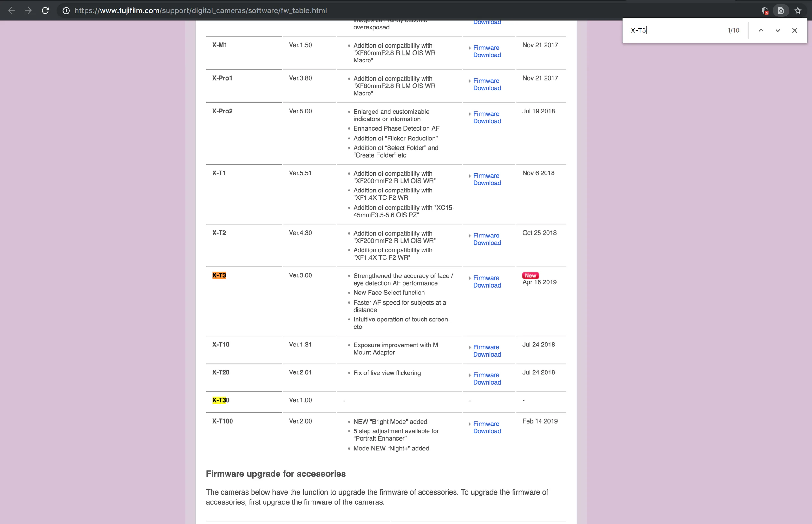Click version Ver.2.01 for X-T20
Screen dimensions: 812x524
click(x=300, y=372)
